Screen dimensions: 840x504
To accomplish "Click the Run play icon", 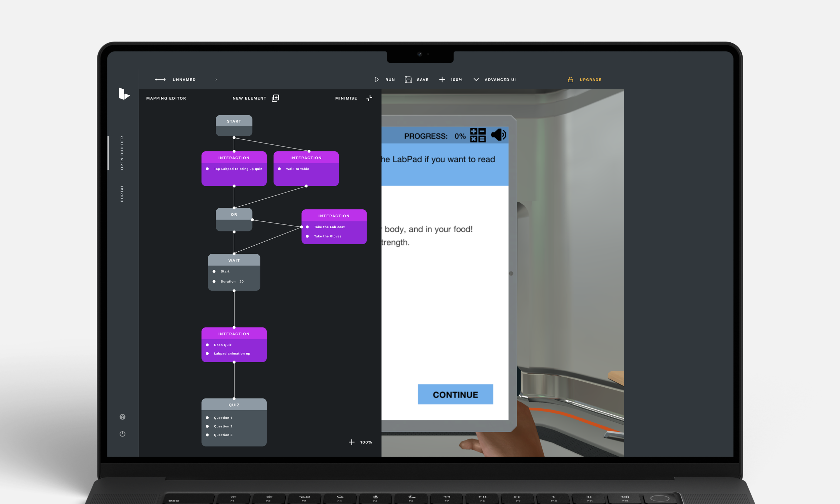I will point(377,80).
